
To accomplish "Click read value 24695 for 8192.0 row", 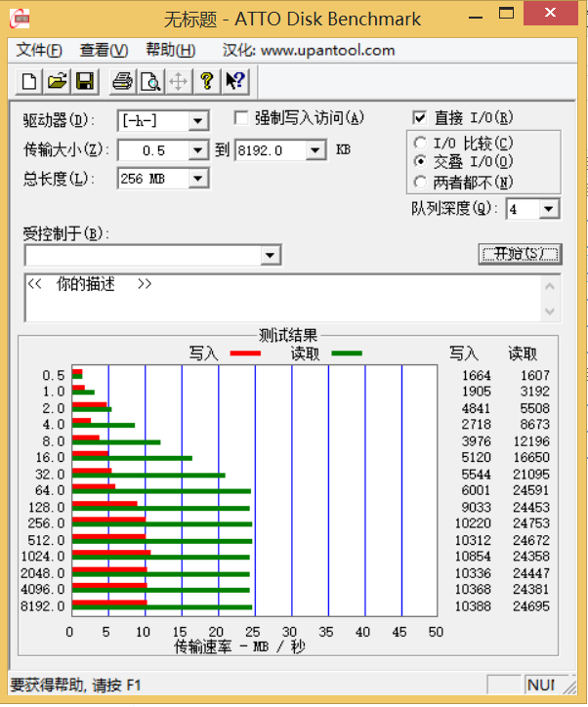I will pos(531,606).
